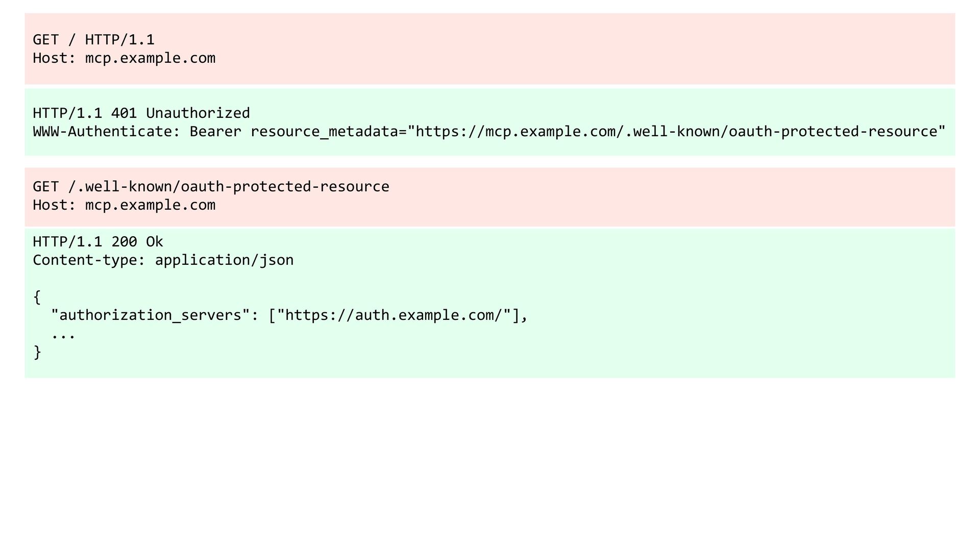
Task: Click the "HTTP/1.1 200 Ok" status line
Action: click(98, 242)
